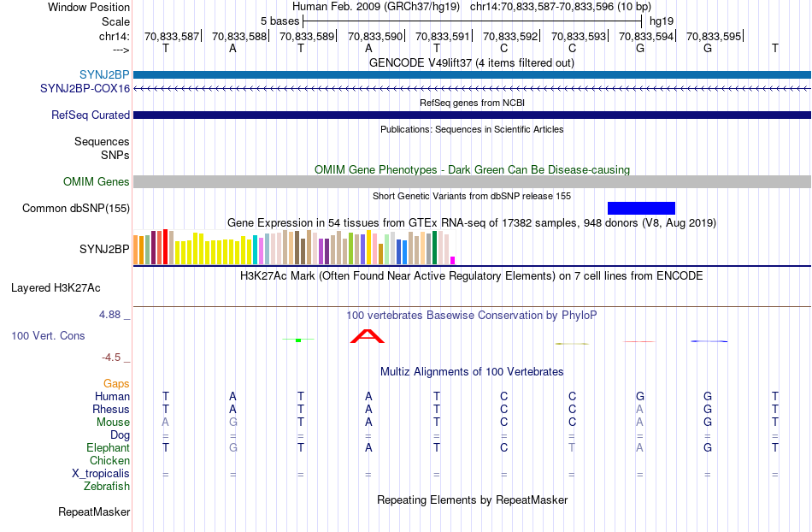
Task: Select the SYNJ2BP-COX16 gene label
Action: [85, 89]
